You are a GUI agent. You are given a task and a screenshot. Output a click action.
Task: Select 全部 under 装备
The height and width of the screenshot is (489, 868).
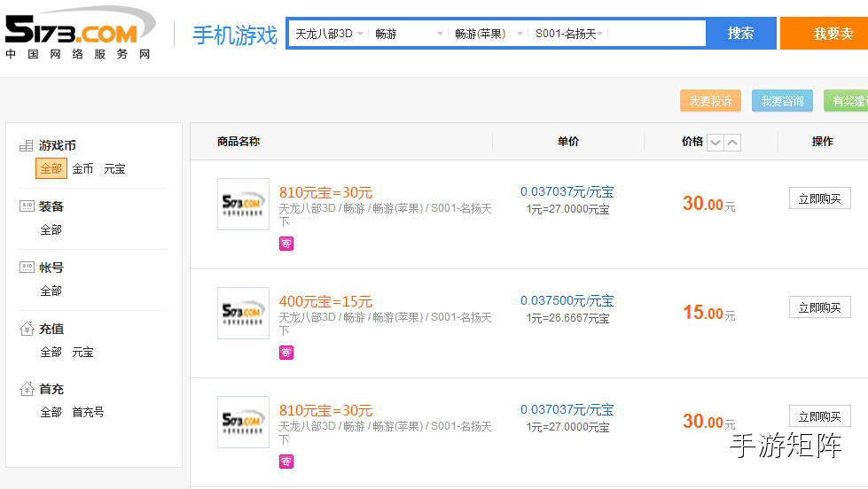pyautogui.click(x=51, y=229)
